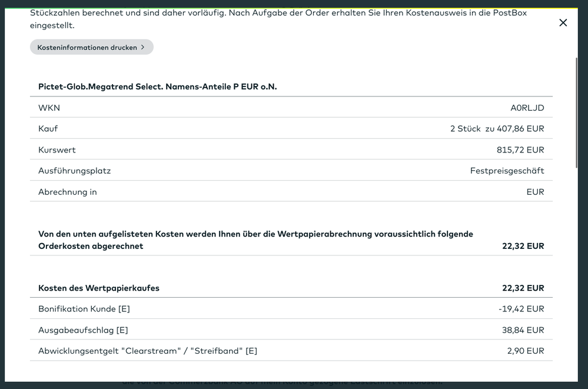
Task: Select the 2 Stück zu 407,86 EUR value
Action: pos(497,128)
